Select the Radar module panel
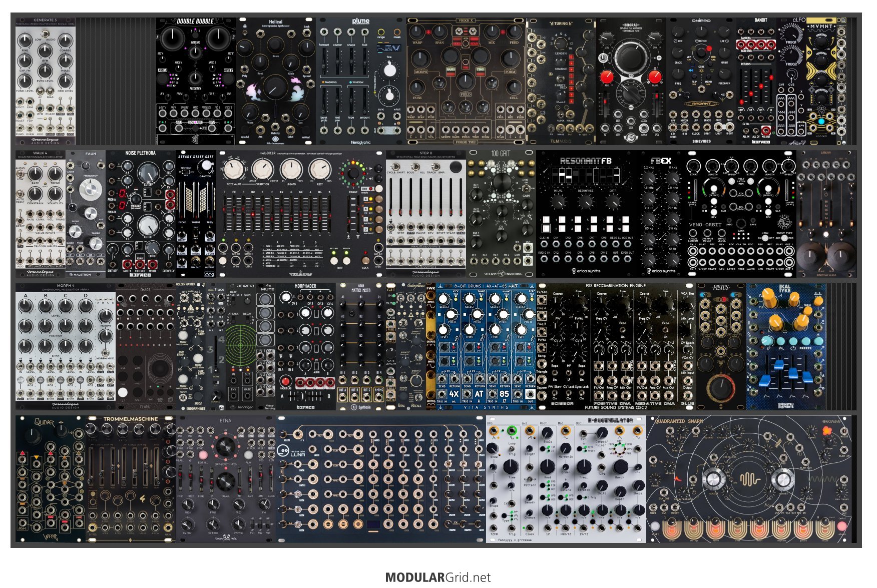877x588 pixels. point(241,346)
